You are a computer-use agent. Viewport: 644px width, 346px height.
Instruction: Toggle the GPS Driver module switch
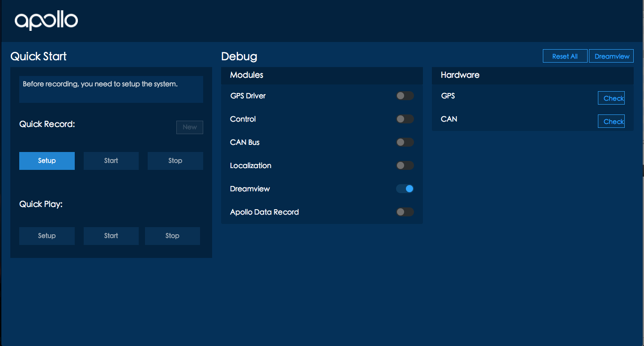pos(405,96)
